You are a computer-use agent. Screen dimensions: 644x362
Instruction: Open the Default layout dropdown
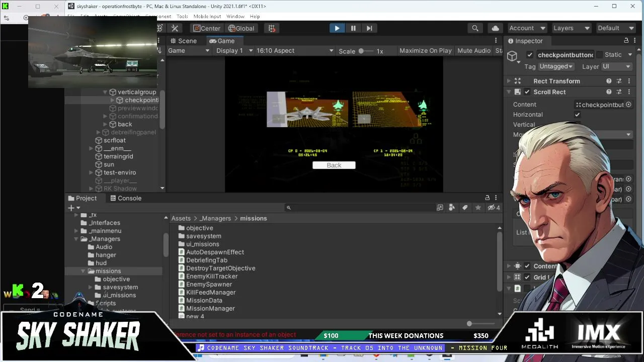tap(615, 28)
